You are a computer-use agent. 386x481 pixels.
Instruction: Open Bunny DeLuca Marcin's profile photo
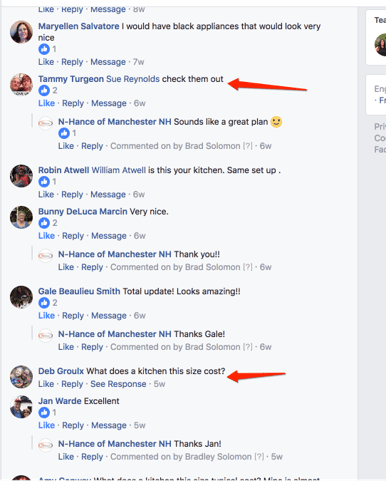coord(21,217)
